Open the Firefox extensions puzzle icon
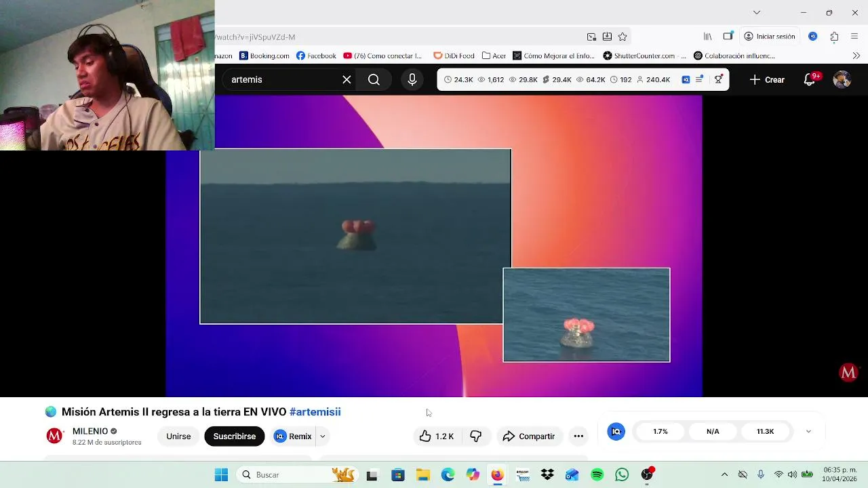 [834, 37]
